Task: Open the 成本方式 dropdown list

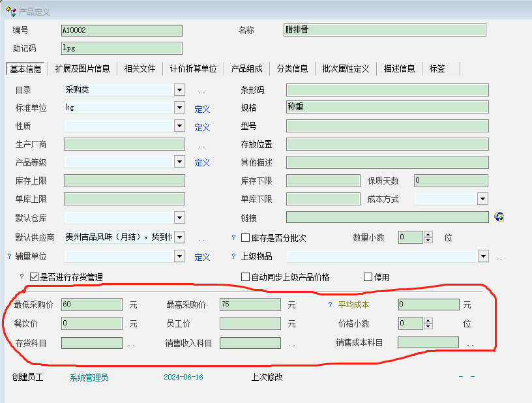Action: point(482,199)
